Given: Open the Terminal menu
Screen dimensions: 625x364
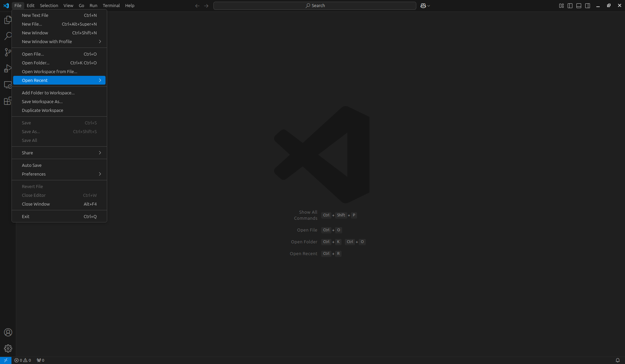Looking at the screenshot, I should point(111,6).
